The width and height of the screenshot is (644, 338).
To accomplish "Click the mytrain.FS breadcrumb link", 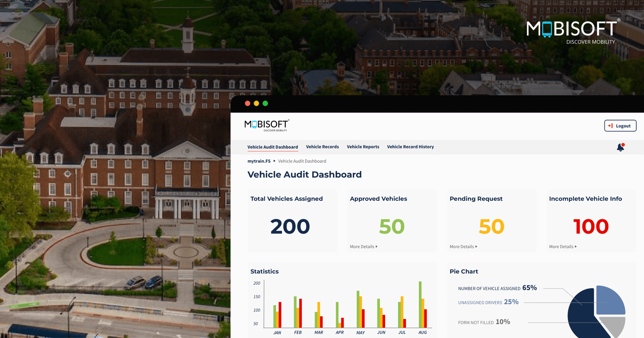I will 259,161.
